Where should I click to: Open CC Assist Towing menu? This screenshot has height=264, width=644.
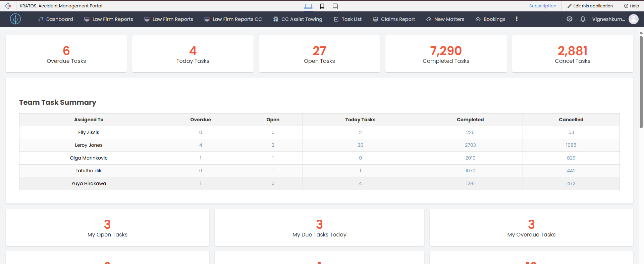[x=298, y=19]
